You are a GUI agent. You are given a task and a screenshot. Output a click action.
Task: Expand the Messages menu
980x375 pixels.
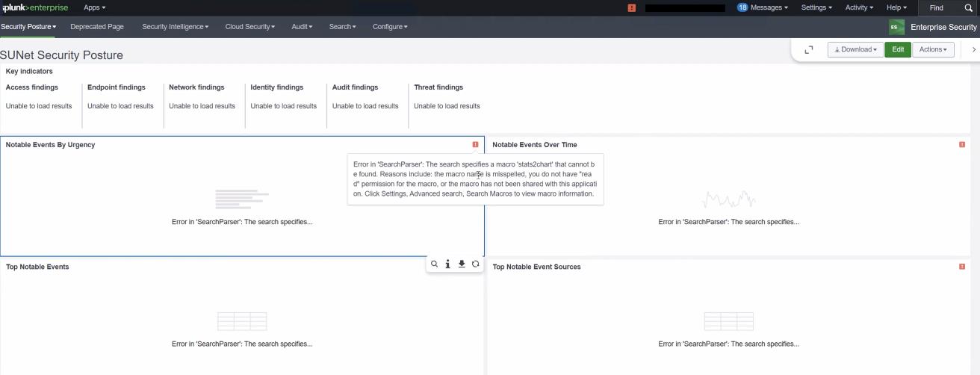[x=763, y=7]
